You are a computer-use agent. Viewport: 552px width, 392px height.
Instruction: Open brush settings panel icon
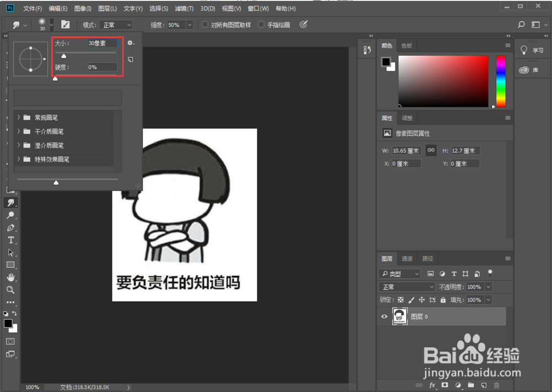[66, 24]
